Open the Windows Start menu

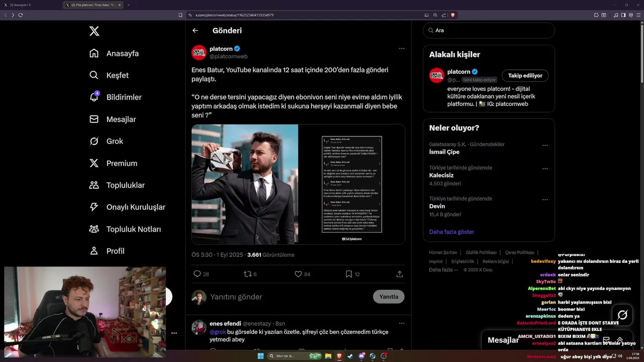point(261,356)
